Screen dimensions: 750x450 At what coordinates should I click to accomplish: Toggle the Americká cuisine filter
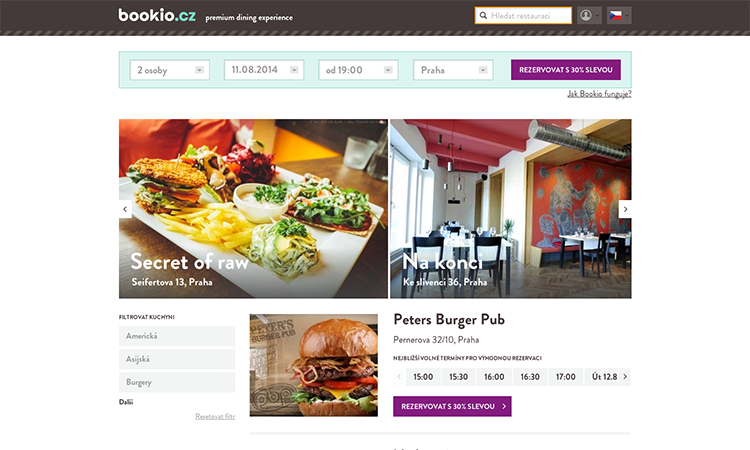tap(177, 336)
